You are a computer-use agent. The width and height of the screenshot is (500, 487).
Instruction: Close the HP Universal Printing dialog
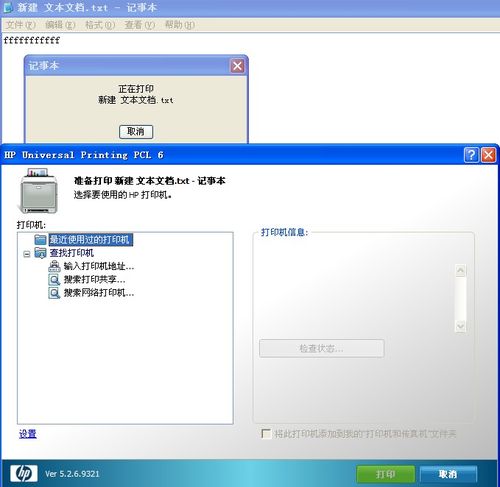489,155
